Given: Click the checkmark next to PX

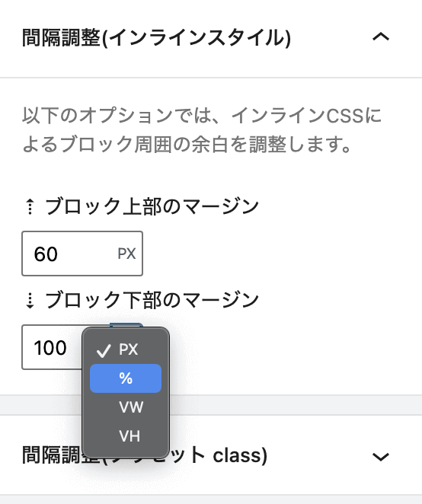Looking at the screenshot, I should tap(104, 350).
